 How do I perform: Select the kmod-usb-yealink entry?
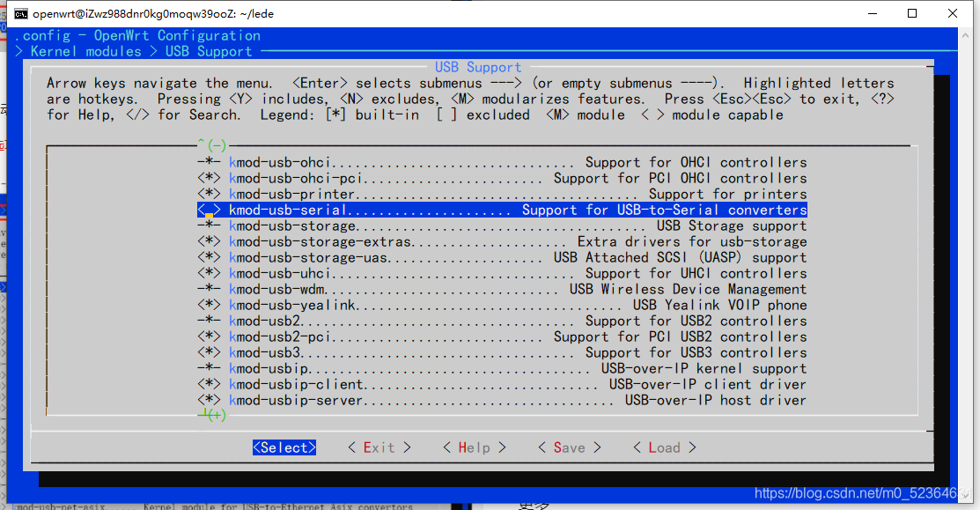(502, 305)
